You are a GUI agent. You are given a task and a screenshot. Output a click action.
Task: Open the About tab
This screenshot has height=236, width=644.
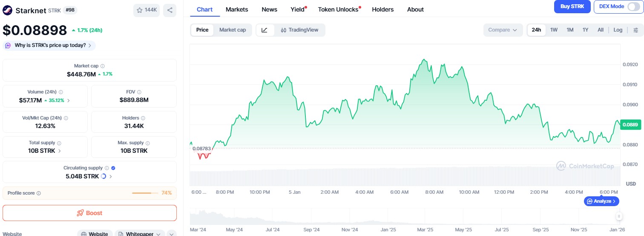tap(415, 9)
